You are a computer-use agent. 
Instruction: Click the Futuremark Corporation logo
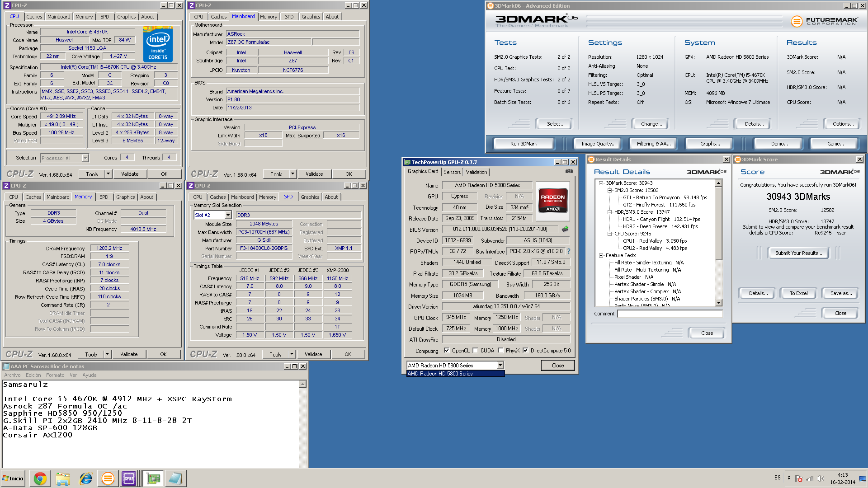(824, 21)
